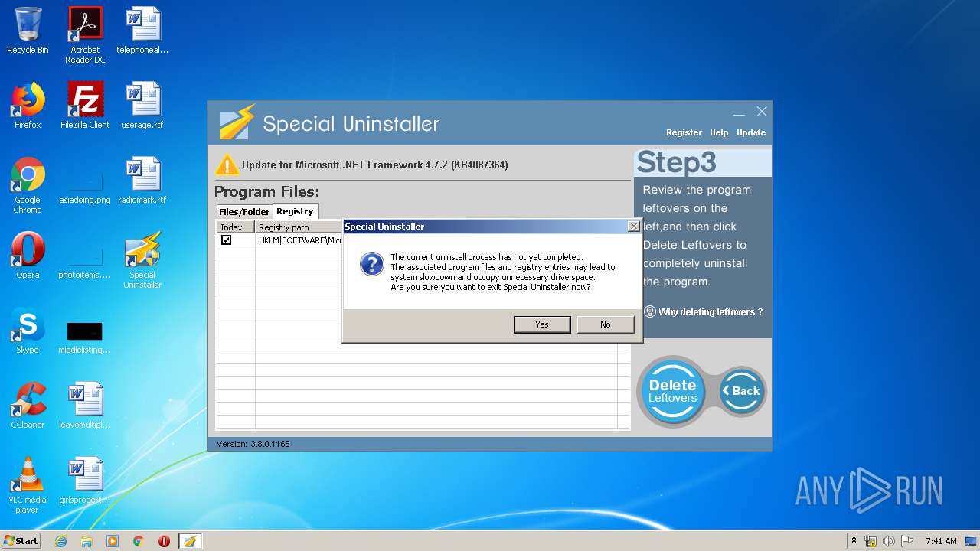Image resolution: width=980 pixels, height=551 pixels.
Task: Click the Registry path column header
Action: point(299,227)
